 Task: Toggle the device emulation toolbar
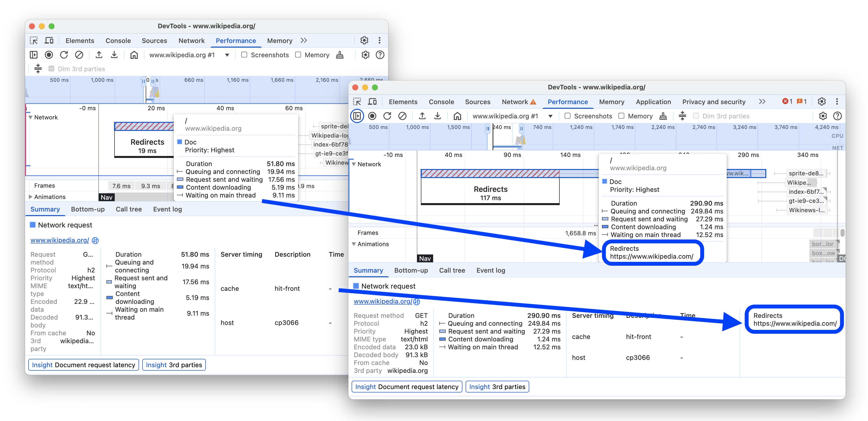click(x=372, y=101)
